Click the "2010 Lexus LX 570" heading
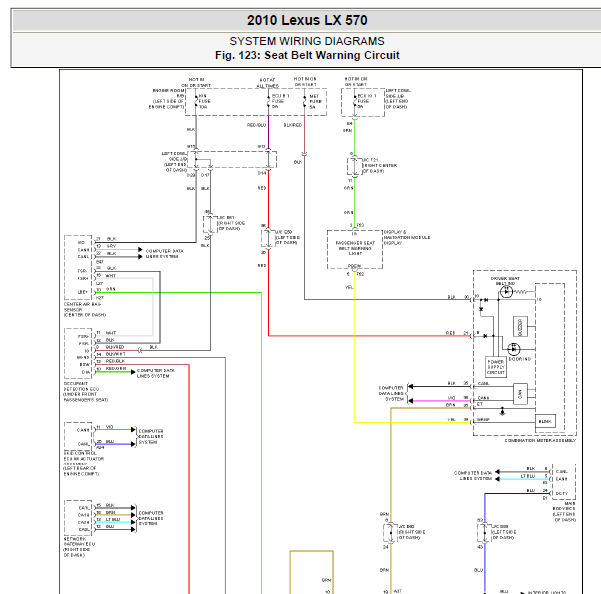601x594 pixels. pos(307,20)
